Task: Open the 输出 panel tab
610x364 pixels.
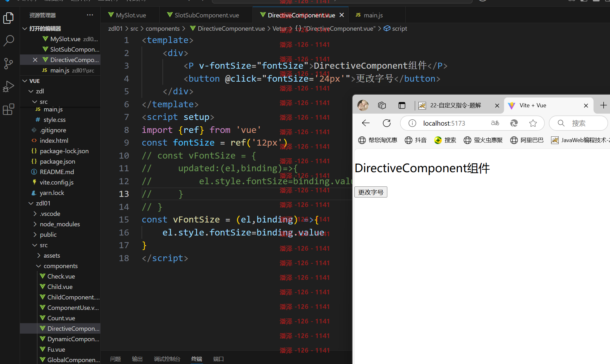Action: click(137, 359)
